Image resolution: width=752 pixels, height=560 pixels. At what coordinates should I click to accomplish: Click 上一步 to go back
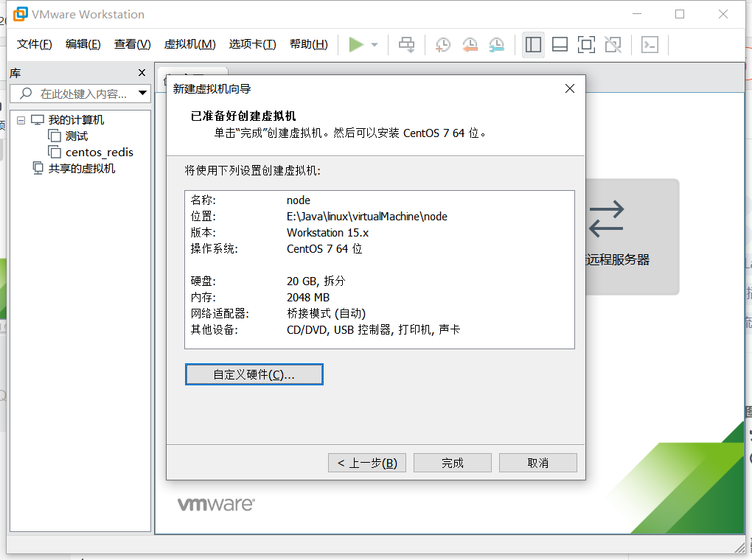point(366,463)
